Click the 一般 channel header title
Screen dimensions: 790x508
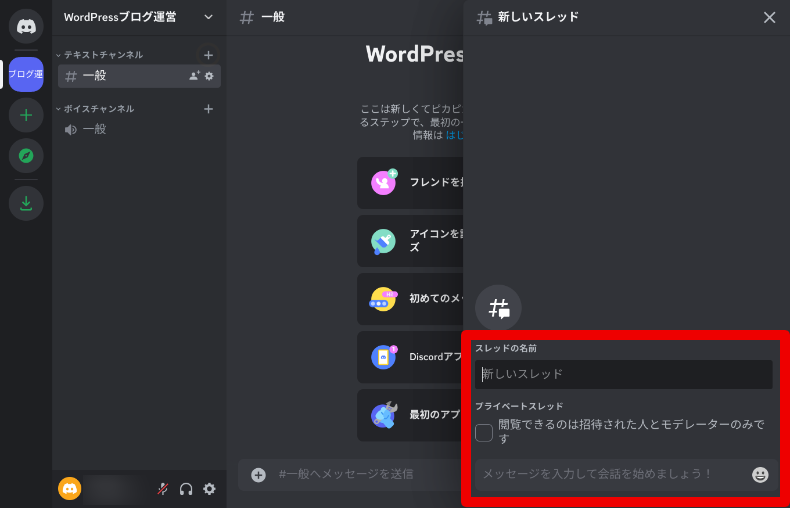[x=273, y=17]
